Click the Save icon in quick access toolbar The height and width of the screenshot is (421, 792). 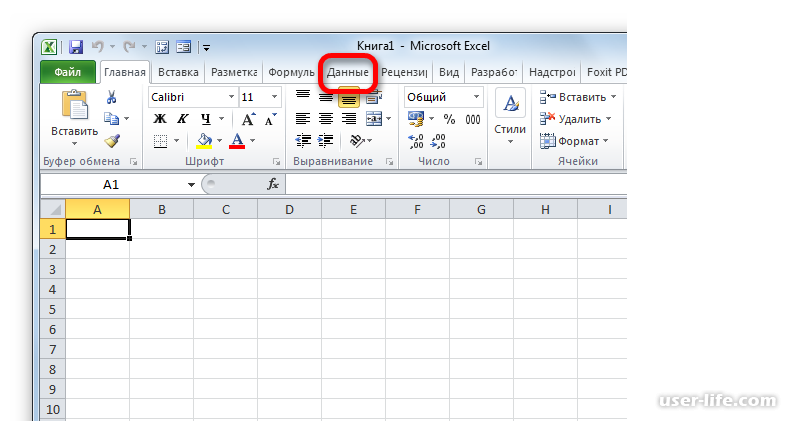pyautogui.click(x=76, y=47)
